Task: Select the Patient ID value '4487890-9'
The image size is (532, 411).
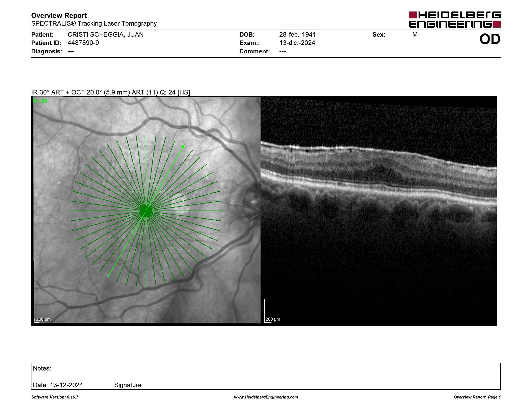Action: pyautogui.click(x=83, y=43)
